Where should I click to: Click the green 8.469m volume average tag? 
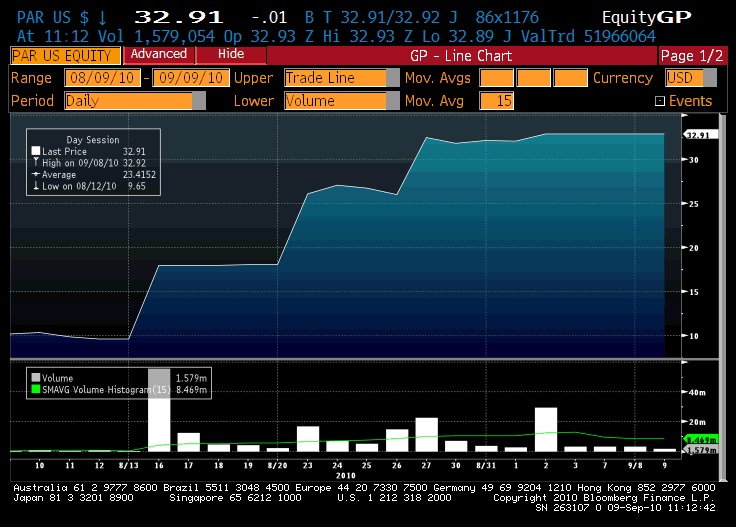(x=701, y=440)
